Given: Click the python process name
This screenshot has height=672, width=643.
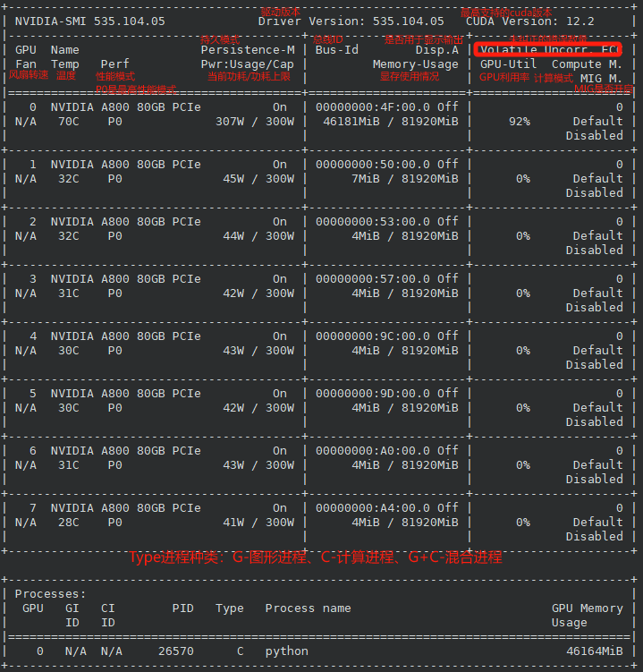Looking at the screenshot, I should click(x=286, y=651).
